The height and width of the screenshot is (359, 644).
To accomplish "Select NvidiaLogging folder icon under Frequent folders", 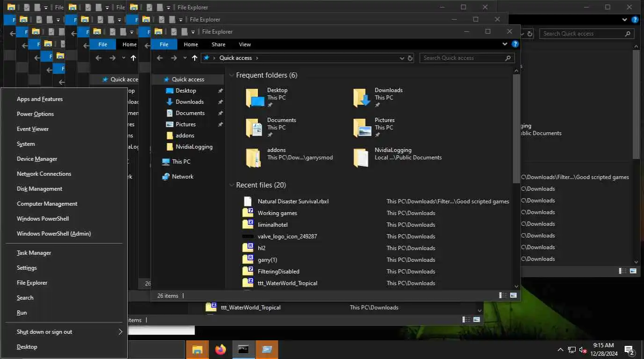I will (361, 158).
